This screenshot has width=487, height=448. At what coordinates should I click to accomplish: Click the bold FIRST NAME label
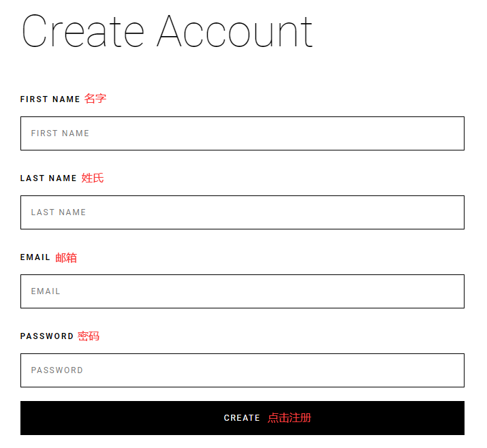pyautogui.click(x=50, y=99)
